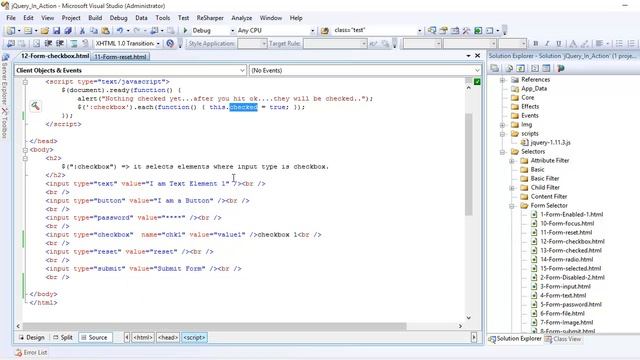
Task: Collapse the Selectors folder node
Action: click(503, 152)
